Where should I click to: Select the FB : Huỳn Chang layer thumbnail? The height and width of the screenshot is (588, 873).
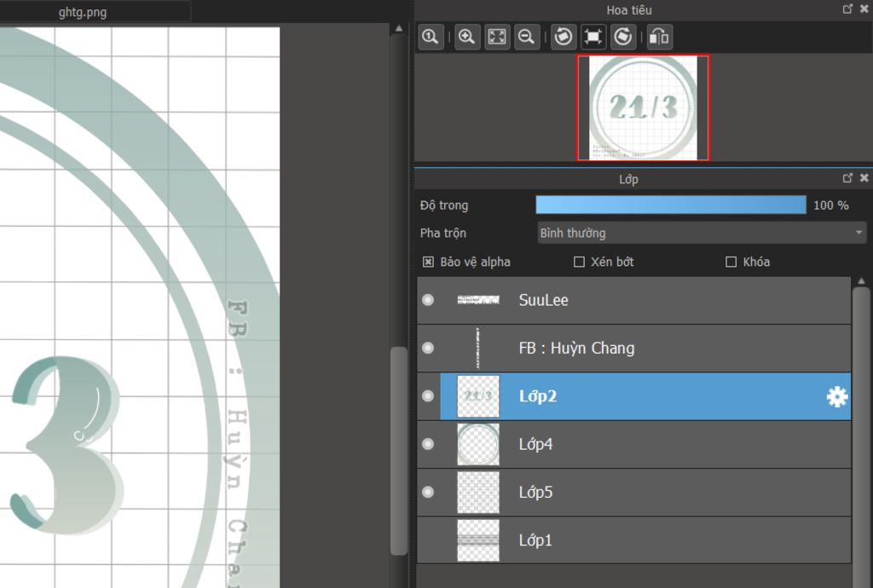(477, 349)
